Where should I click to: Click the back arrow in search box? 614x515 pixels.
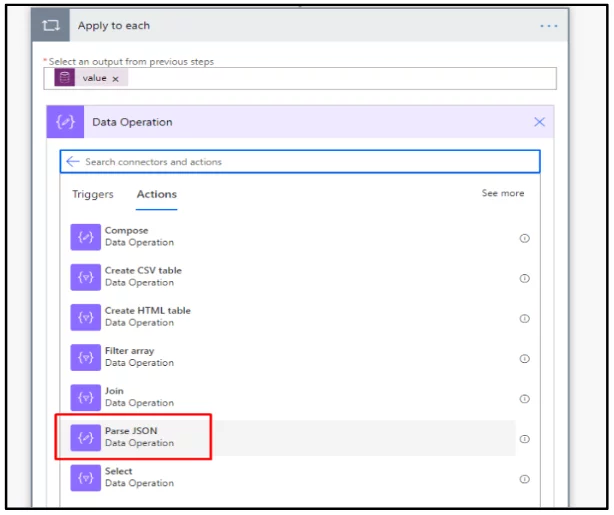[x=72, y=161]
